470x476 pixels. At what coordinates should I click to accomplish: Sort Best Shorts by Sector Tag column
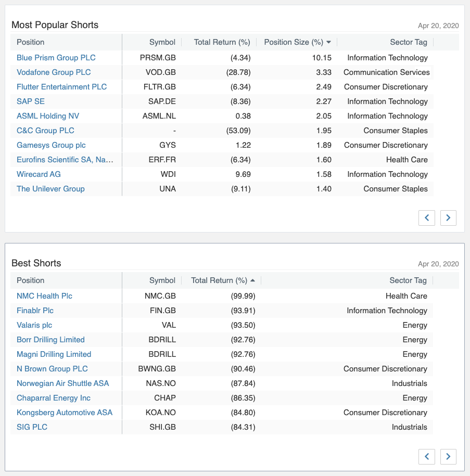408,280
